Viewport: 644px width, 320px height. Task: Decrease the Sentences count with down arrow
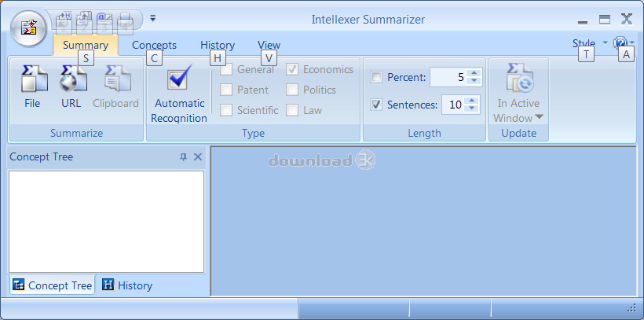[472, 109]
